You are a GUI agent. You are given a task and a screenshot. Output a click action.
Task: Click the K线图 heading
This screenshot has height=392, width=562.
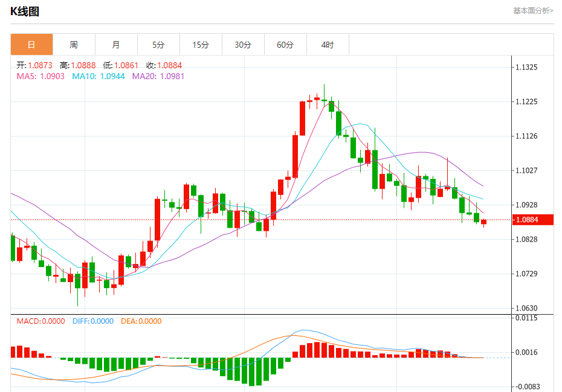(25, 11)
